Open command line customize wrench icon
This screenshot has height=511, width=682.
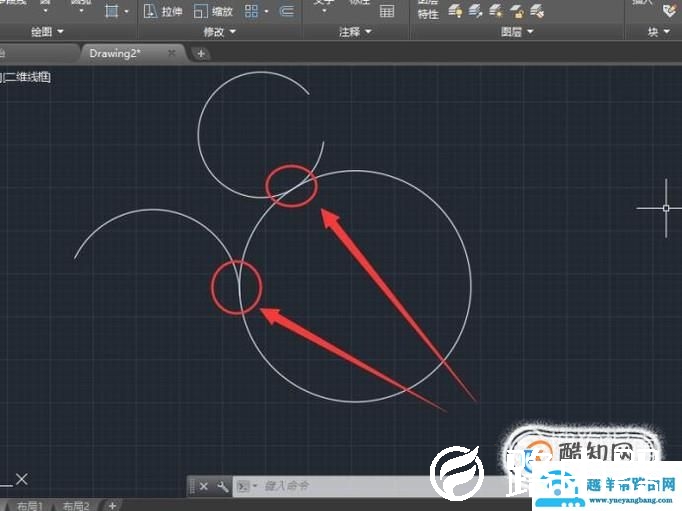(221, 486)
